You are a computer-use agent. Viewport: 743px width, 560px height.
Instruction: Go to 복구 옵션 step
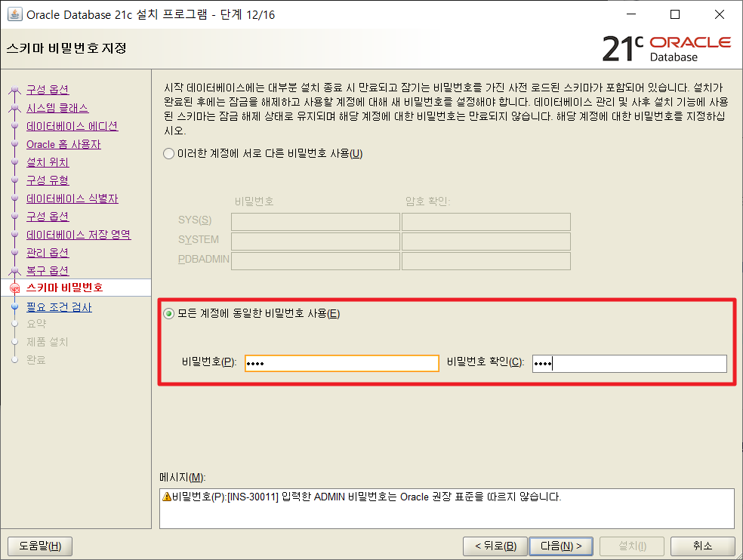point(48,270)
